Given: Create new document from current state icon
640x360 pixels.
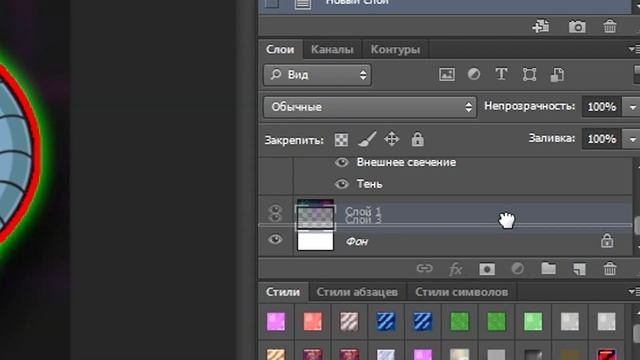Looking at the screenshot, I should [541, 27].
